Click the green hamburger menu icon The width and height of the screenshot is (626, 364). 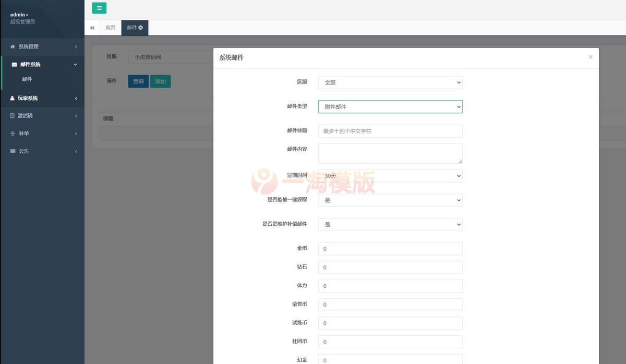pos(99,8)
